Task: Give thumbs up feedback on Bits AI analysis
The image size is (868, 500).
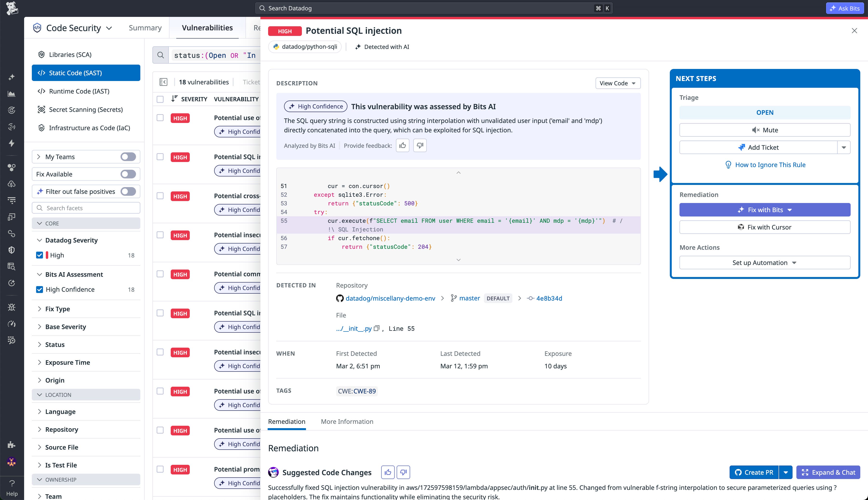Action: click(402, 145)
